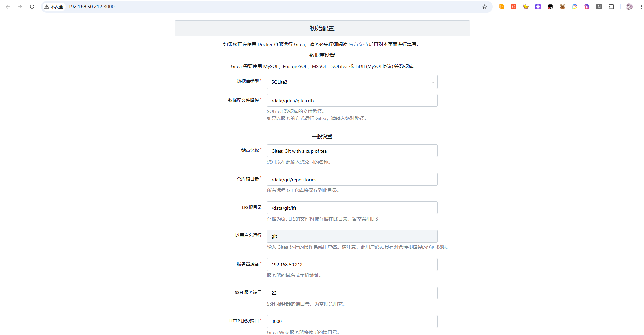Screen dimensions: 644x335
Task: Open the Extensions puzzle menu
Action: (x=611, y=7)
